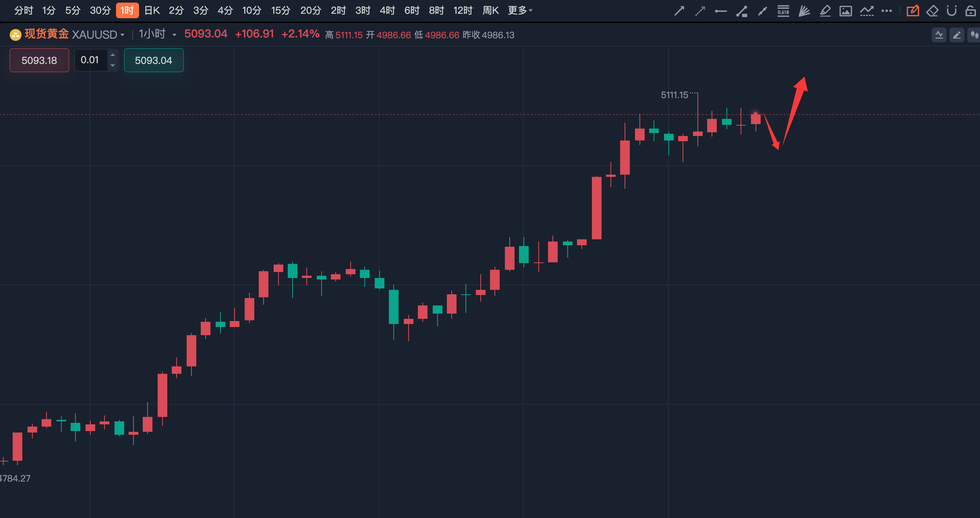
Task: Select the dashed arrow drawing tool
Action: tap(700, 11)
